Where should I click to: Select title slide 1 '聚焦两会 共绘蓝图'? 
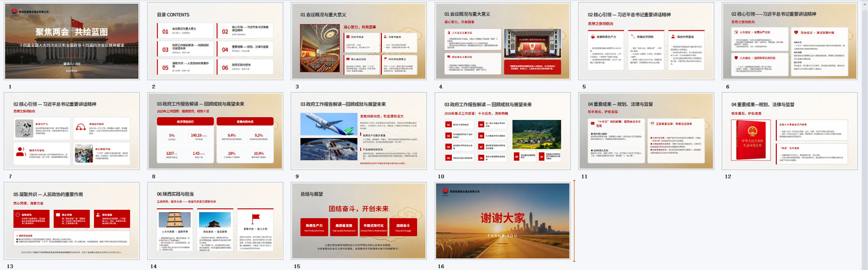click(72, 41)
